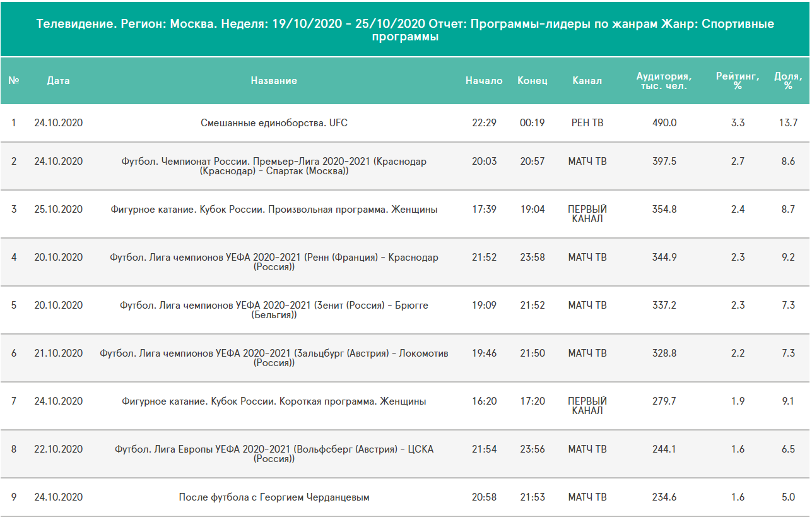Viewport: 812px width, 517px height.
Task: Click the share value 9.2
Action: [x=788, y=258]
